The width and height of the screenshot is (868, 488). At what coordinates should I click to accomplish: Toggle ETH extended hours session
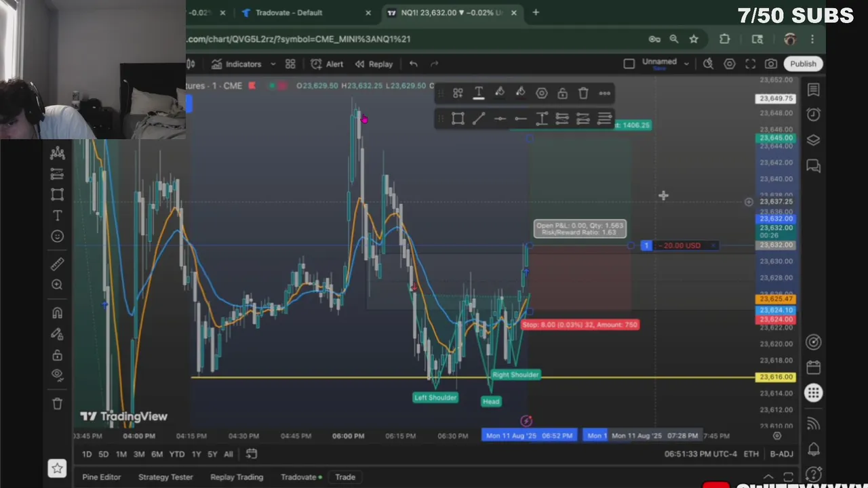click(751, 454)
